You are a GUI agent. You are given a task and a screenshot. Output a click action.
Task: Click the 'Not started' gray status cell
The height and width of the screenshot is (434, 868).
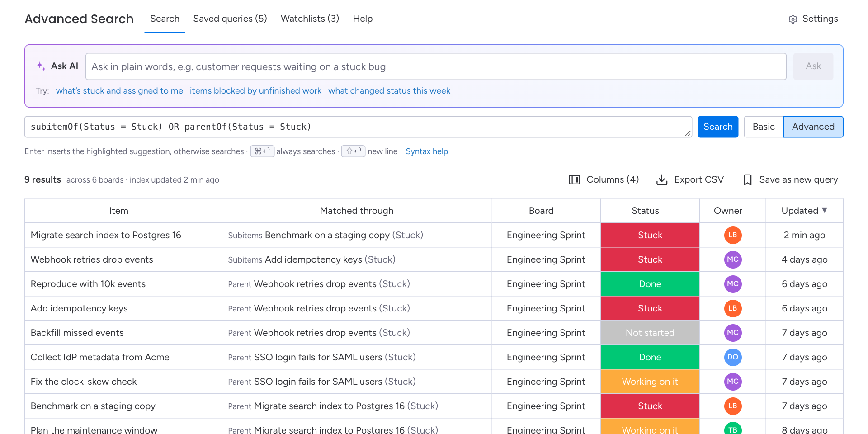650,333
